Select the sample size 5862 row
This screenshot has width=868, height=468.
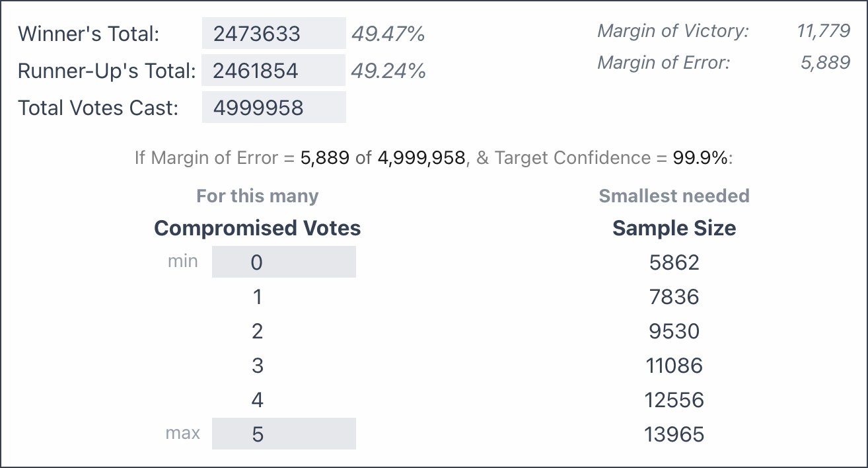[x=674, y=262]
